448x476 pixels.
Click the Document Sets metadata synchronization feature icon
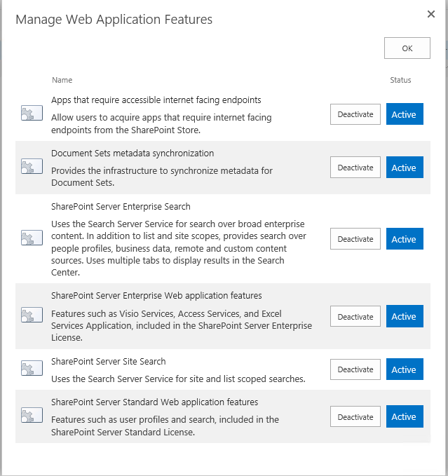(x=32, y=167)
